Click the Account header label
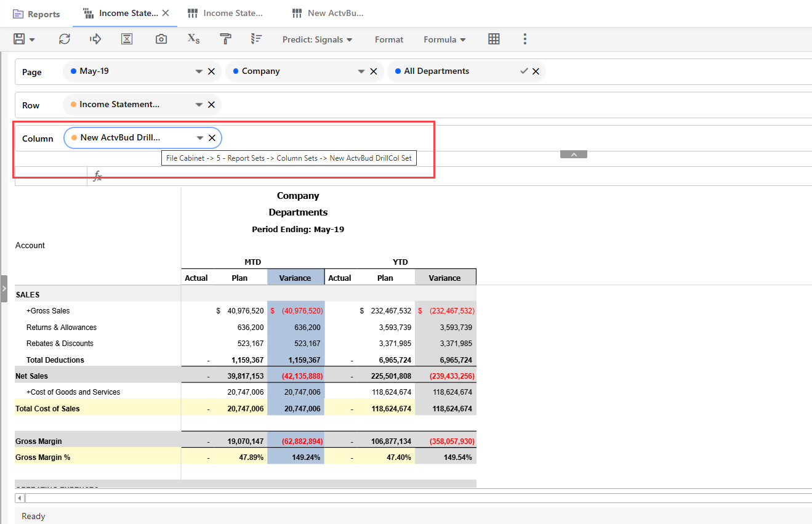 coord(30,246)
